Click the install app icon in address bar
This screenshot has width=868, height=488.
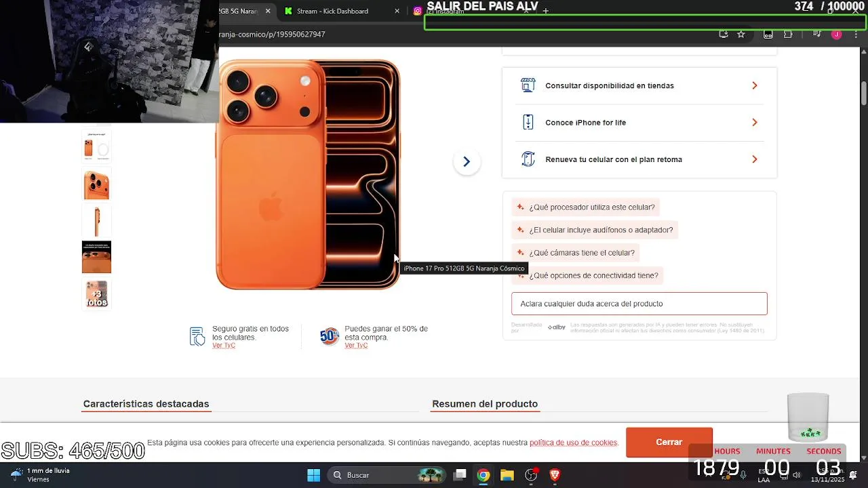[x=724, y=34]
